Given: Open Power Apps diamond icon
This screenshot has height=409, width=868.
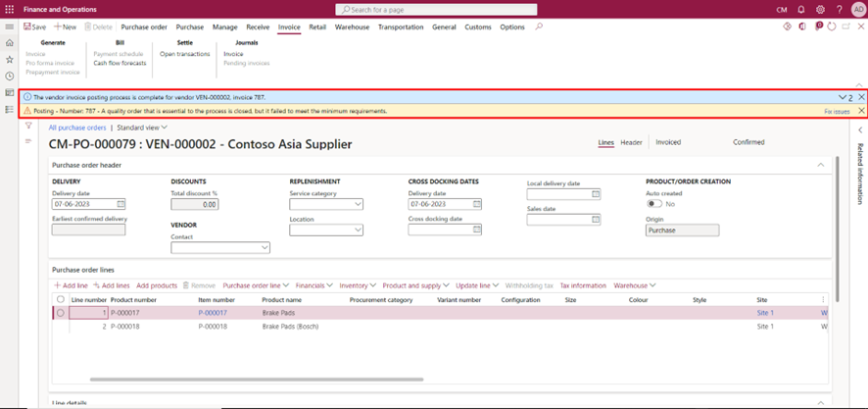Looking at the screenshot, I should 788,26.
